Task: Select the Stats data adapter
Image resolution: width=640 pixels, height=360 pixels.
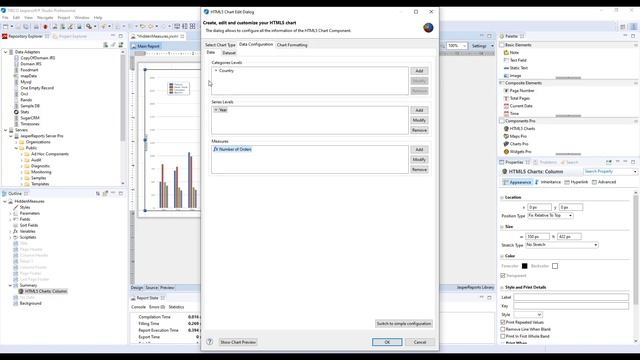Action: (x=24, y=112)
